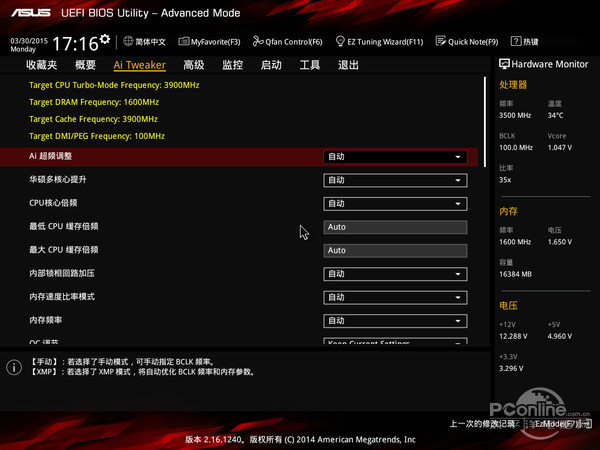Click the 03/30/2015 date text
This screenshot has width=600, height=450.
click(x=29, y=41)
